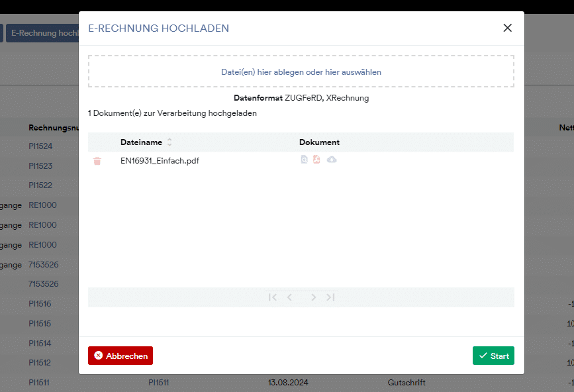Viewport: 574px width, 392px height.
Task: Open invoice PI1524 in background list
Action: coord(40,146)
